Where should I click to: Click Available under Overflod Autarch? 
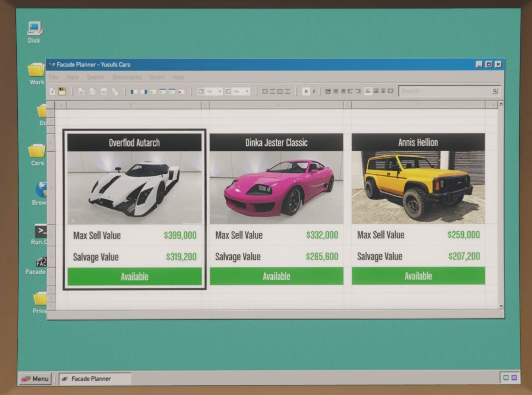(134, 277)
